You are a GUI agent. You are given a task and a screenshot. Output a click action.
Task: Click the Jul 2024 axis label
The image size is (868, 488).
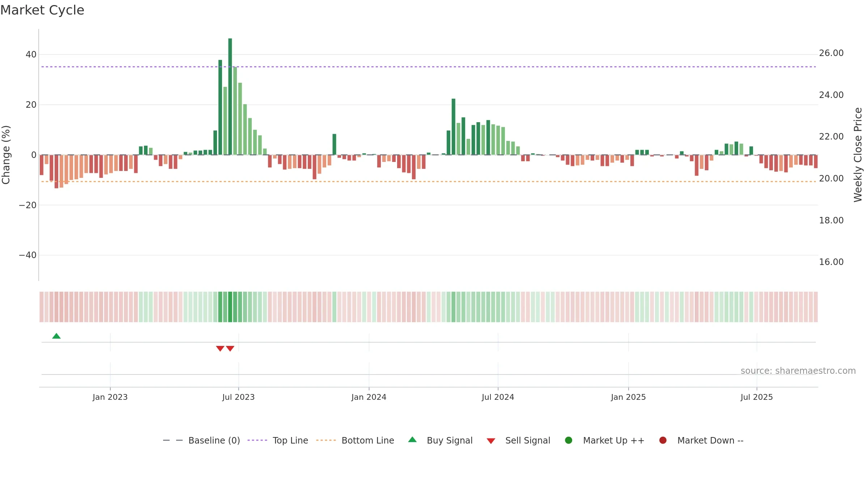click(x=498, y=397)
